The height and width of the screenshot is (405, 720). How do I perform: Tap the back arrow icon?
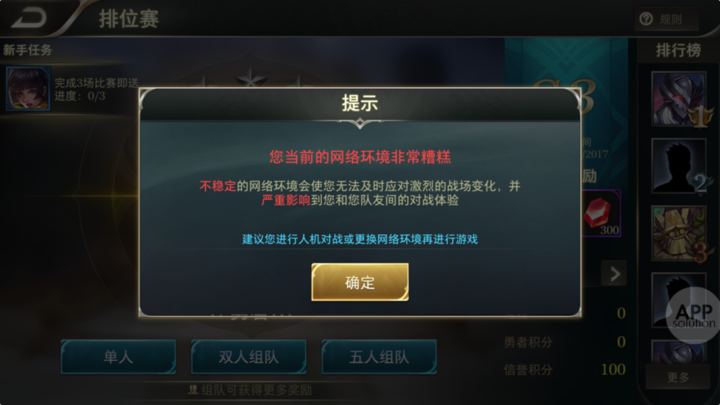29,18
